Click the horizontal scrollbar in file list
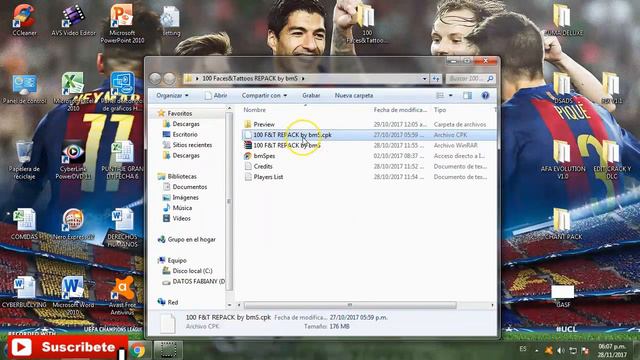 (x=350, y=305)
